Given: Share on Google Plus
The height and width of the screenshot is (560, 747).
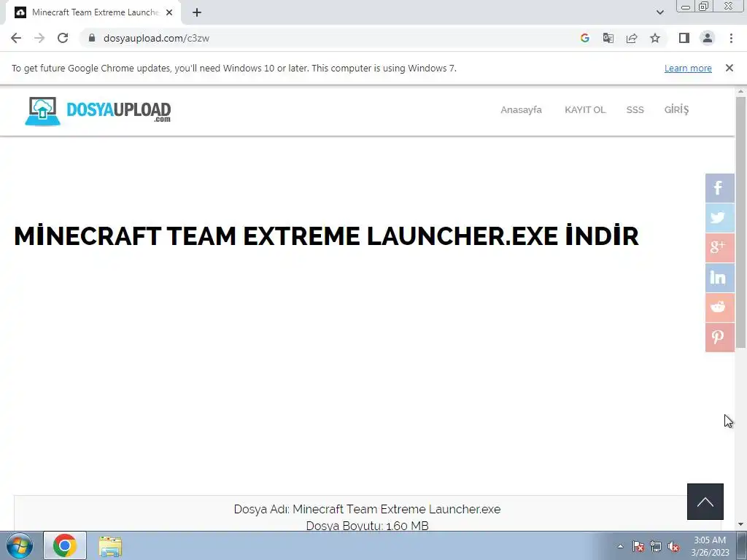Looking at the screenshot, I should tap(719, 248).
